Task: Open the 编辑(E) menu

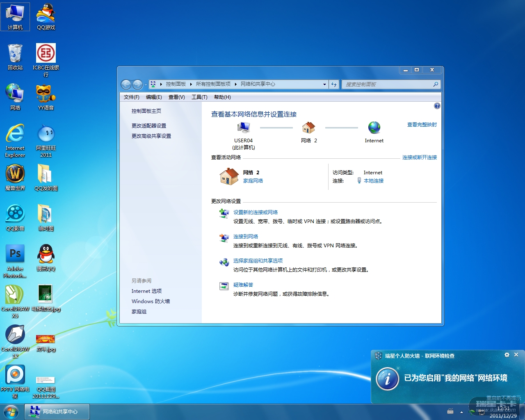Action: coord(154,97)
